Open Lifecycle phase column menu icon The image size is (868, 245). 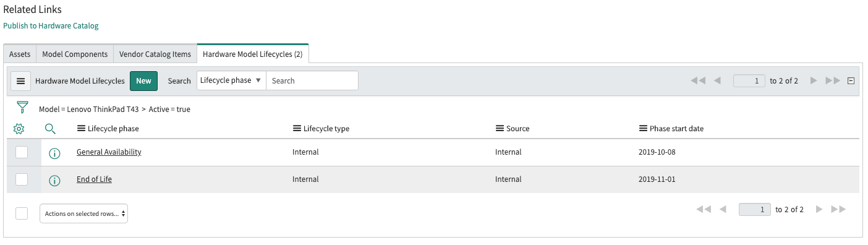[x=81, y=129]
